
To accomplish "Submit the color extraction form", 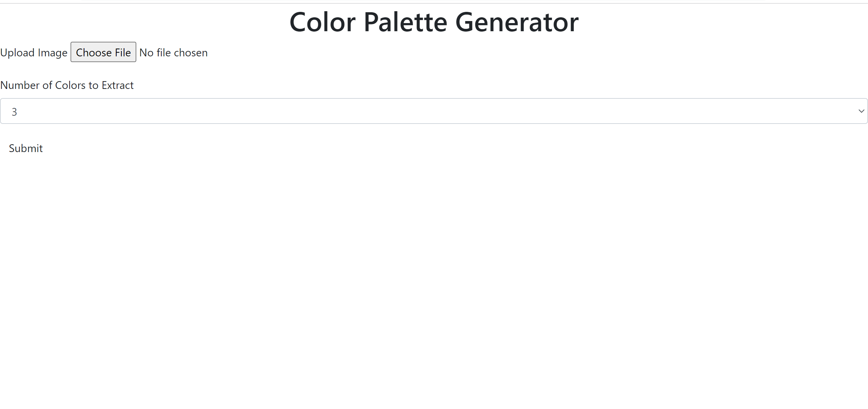I will click(x=26, y=148).
